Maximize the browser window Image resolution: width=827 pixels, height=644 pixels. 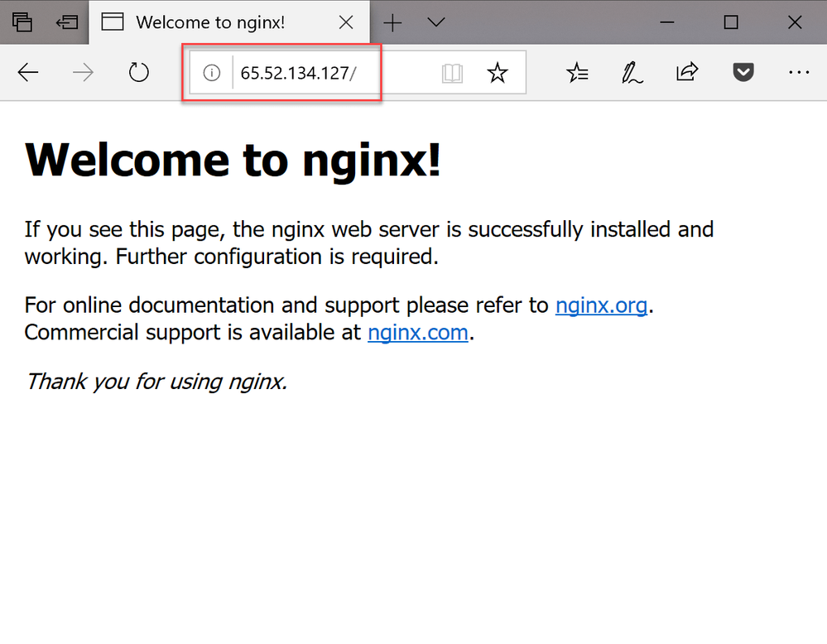(731, 22)
